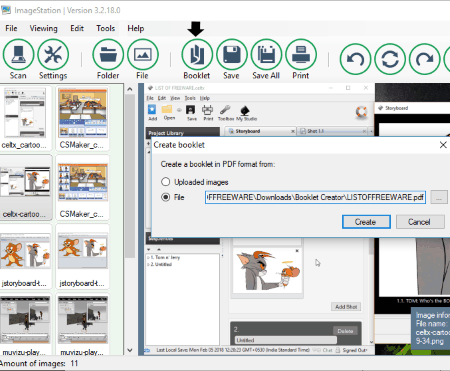Open the Edit menu
This screenshot has width=450, height=371.
pyautogui.click(x=77, y=28)
